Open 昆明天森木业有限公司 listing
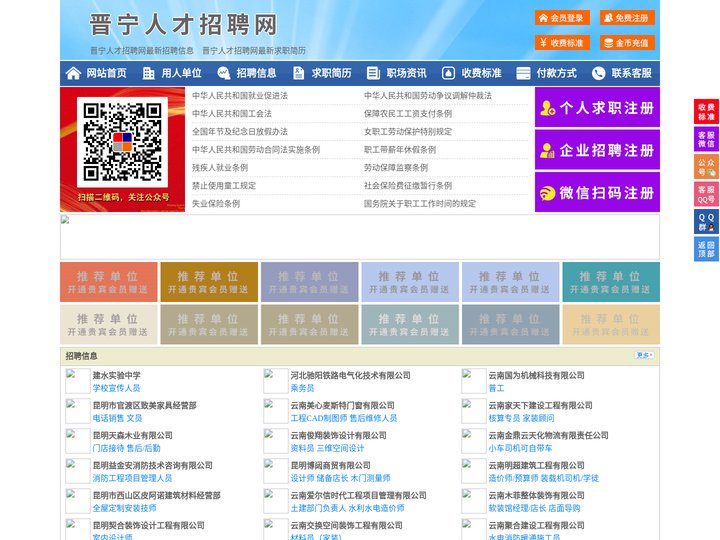This screenshot has width=720, height=540. [x=133, y=435]
